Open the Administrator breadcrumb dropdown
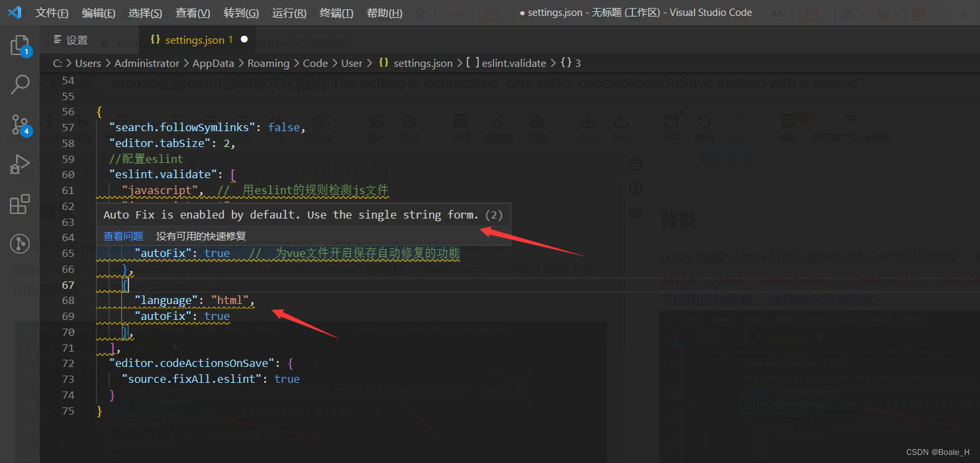 coord(147,63)
